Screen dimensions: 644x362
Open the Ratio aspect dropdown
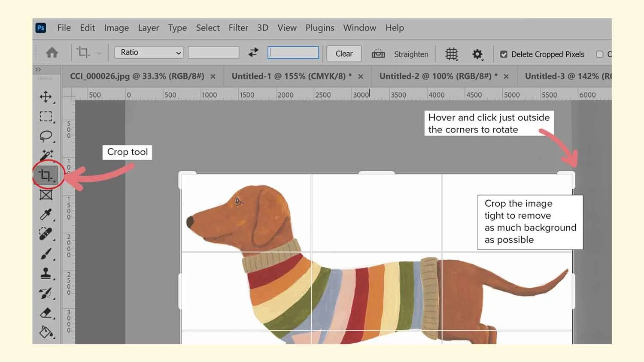click(148, 52)
